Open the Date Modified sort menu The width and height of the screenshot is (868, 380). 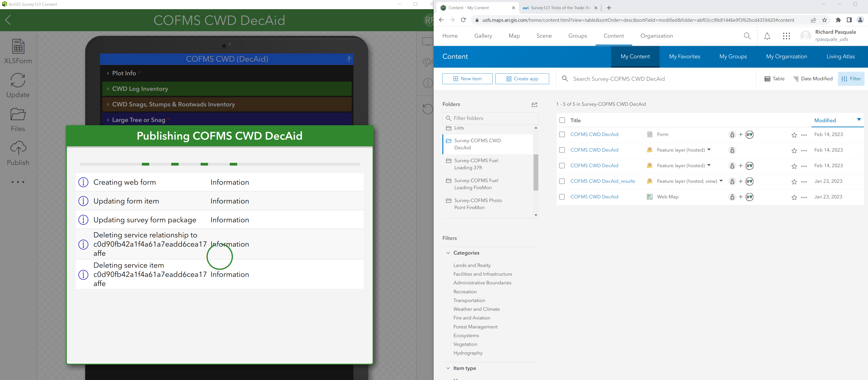coord(813,79)
